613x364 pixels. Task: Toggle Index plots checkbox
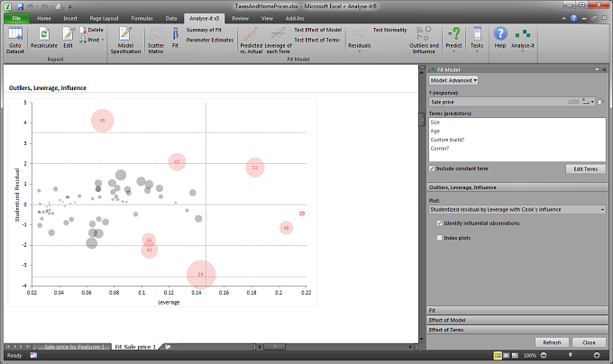pyautogui.click(x=439, y=238)
